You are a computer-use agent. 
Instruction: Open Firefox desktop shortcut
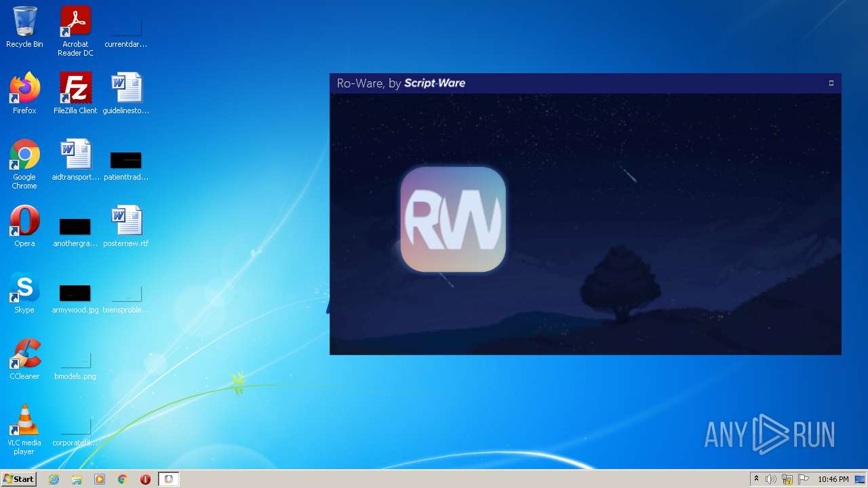[x=24, y=94]
